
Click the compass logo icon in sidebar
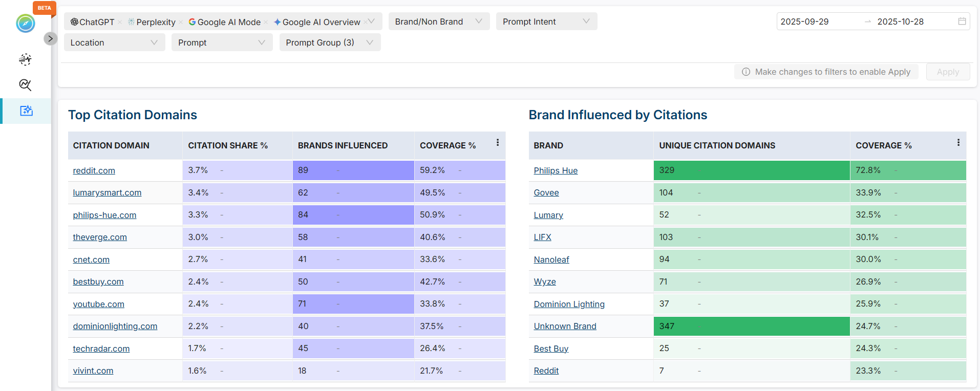click(x=25, y=24)
